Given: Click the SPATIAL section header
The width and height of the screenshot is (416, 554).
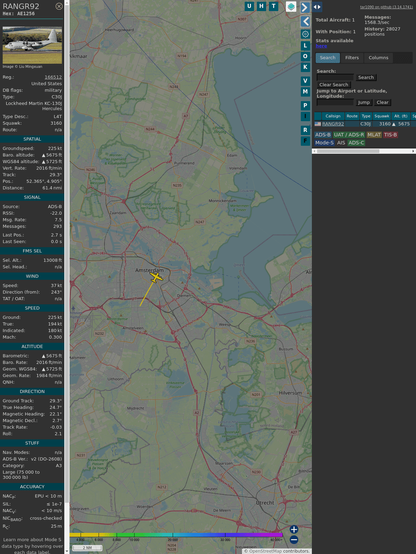Looking at the screenshot, I should click(32, 139).
